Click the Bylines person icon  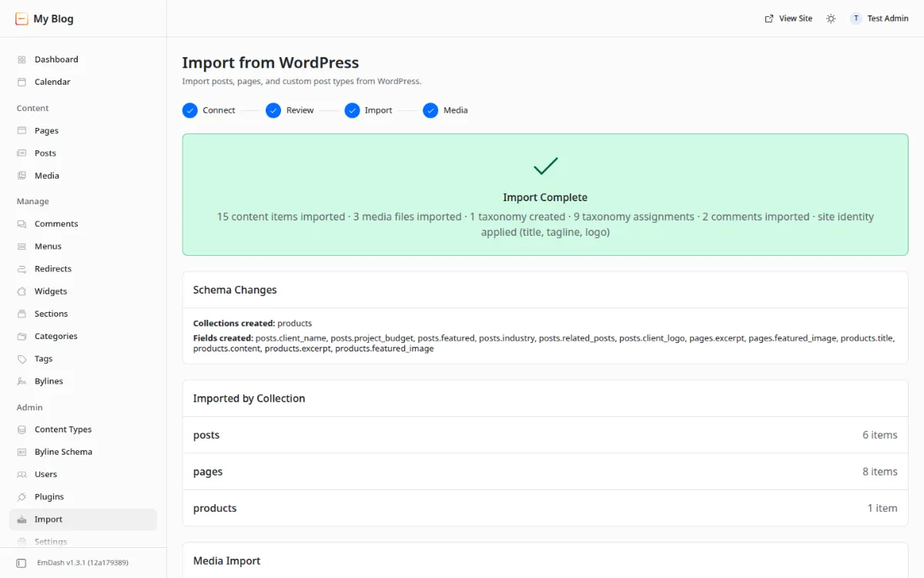point(22,381)
